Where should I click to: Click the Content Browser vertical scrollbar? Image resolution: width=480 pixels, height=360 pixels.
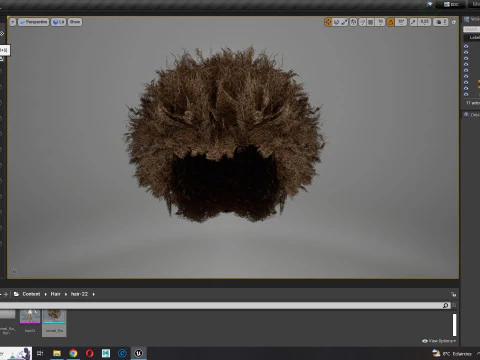[x=454, y=325]
